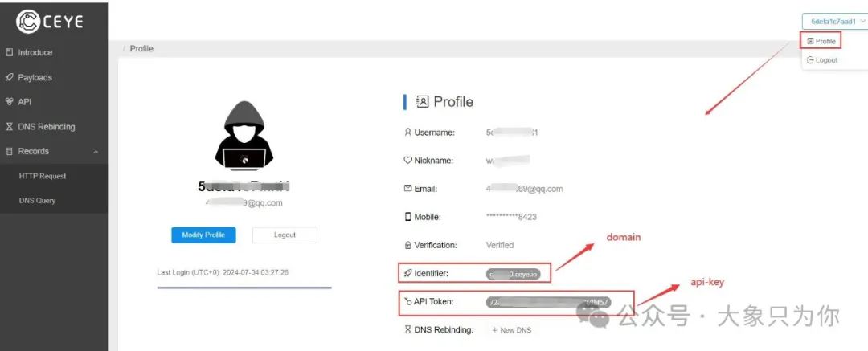868x351 pixels.
Task: Click the Last Login timestamp text
Action: click(223, 272)
